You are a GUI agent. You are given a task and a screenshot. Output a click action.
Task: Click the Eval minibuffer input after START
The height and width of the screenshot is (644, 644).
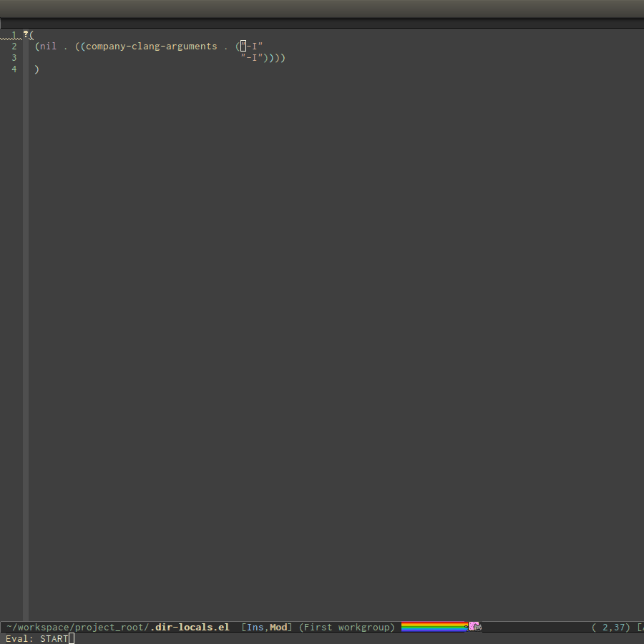[x=72, y=638]
